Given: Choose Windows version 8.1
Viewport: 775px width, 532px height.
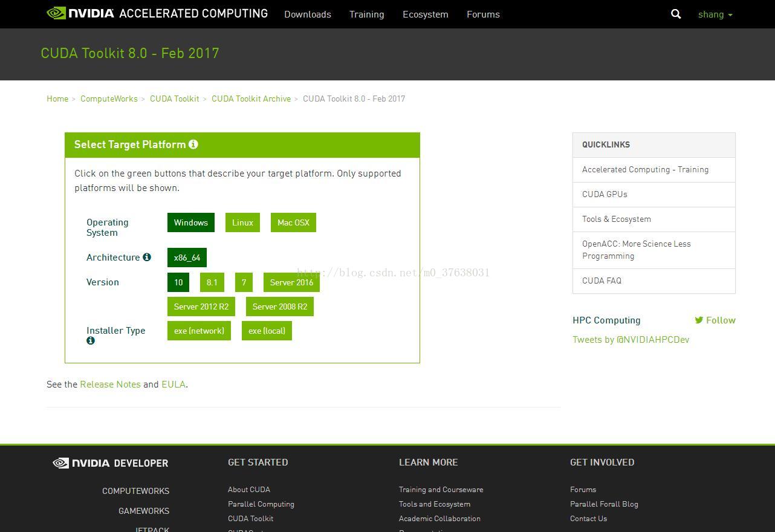Looking at the screenshot, I should (x=212, y=282).
